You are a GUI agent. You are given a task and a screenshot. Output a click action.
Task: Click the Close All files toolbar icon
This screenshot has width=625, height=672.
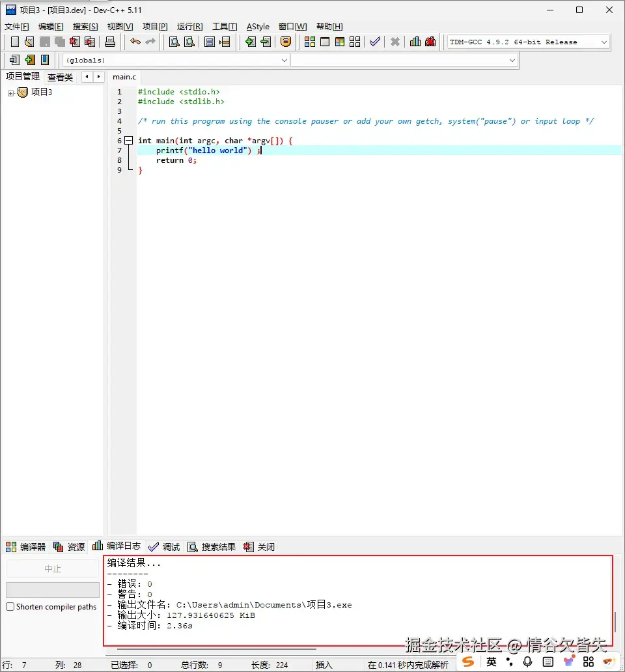90,42
